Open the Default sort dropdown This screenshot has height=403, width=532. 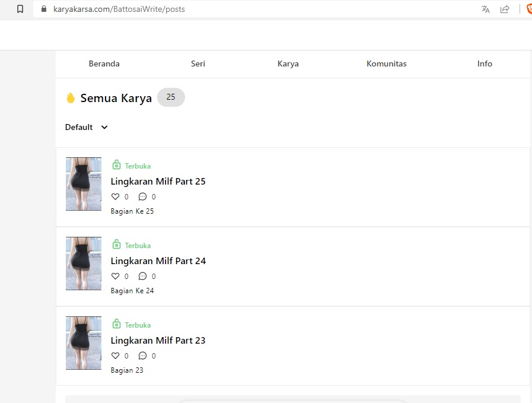click(87, 128)
